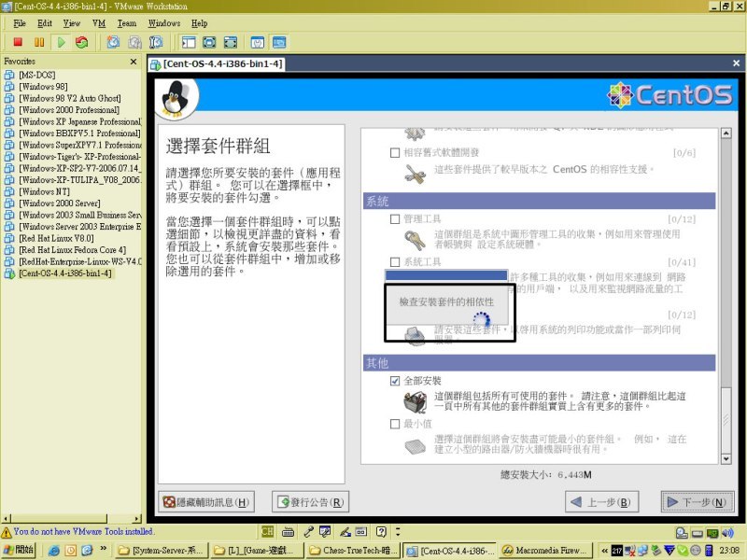Screen dimensions: 747x560
Task: Click the 總安裝大小: 6,443M text
Action: (546, 475)
